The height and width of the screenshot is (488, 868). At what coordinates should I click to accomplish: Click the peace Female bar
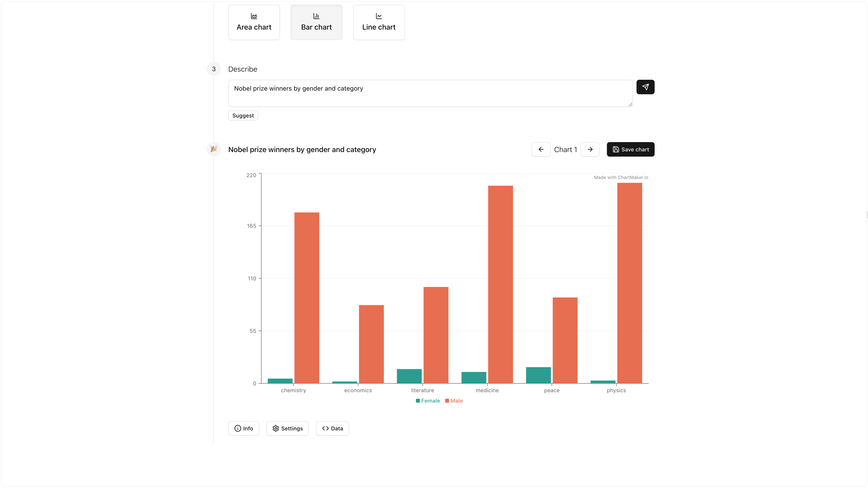point(538,375)
